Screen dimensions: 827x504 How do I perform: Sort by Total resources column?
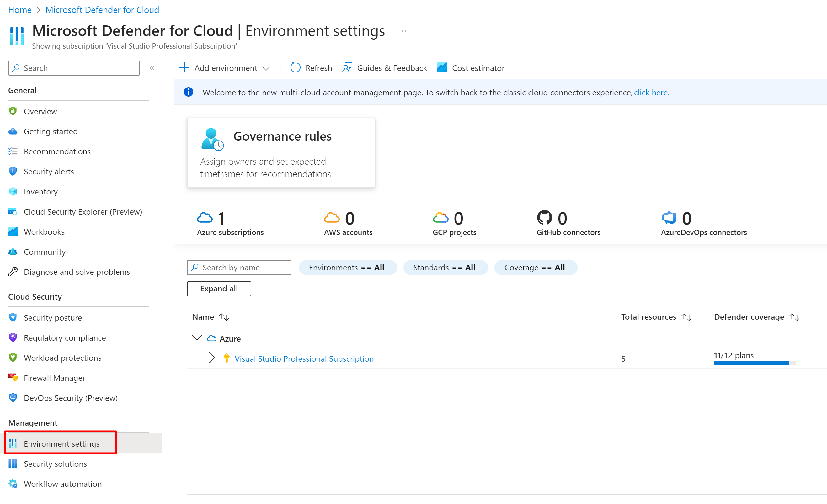[686, 317]
